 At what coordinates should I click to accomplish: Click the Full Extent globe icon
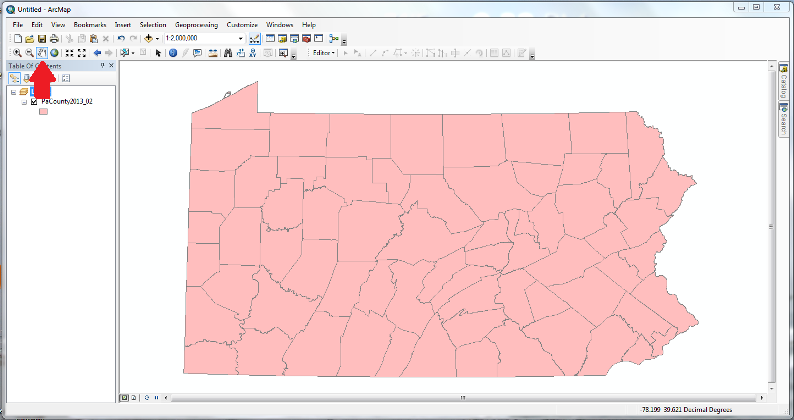54,53
